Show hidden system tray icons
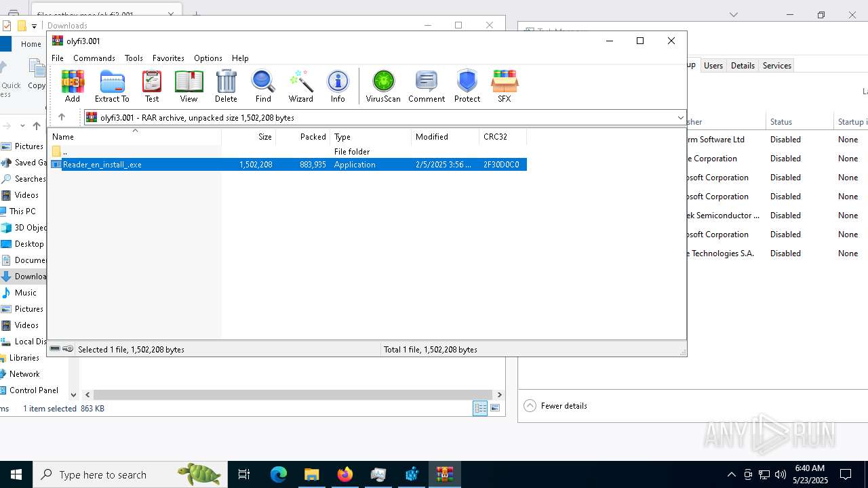The image size is (868, 488). pos(731,474)
